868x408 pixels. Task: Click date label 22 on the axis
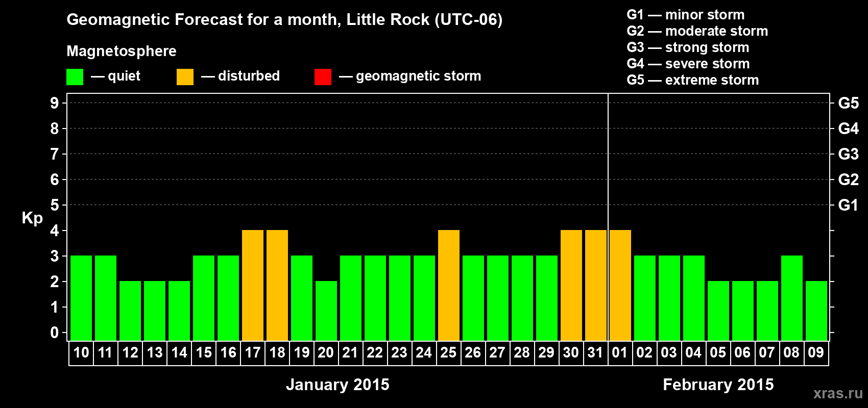(375, 352)
